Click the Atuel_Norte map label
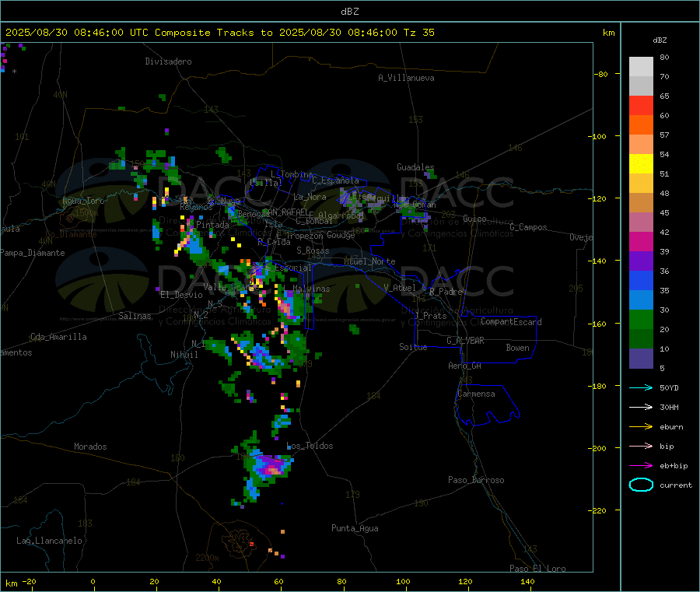The image size is (700, 592). (x=369, y=261)
